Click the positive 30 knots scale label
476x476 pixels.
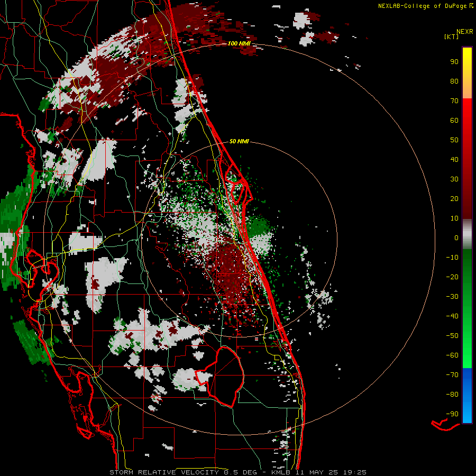point(454,179)
